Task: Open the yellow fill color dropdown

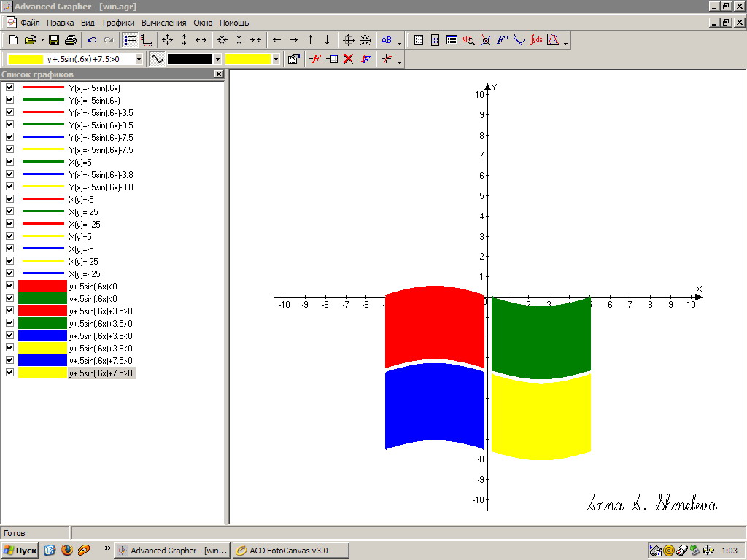Action: (276, 59)
